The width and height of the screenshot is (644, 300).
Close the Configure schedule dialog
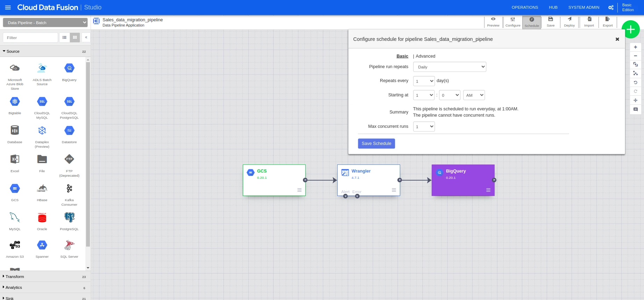[x=617, y=39]
